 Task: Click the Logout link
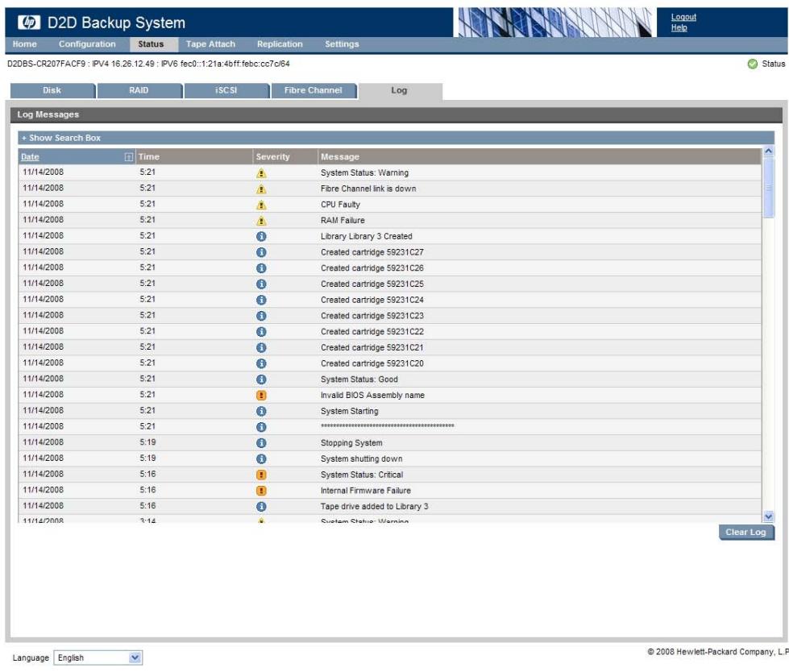click(x=683, y=17)
